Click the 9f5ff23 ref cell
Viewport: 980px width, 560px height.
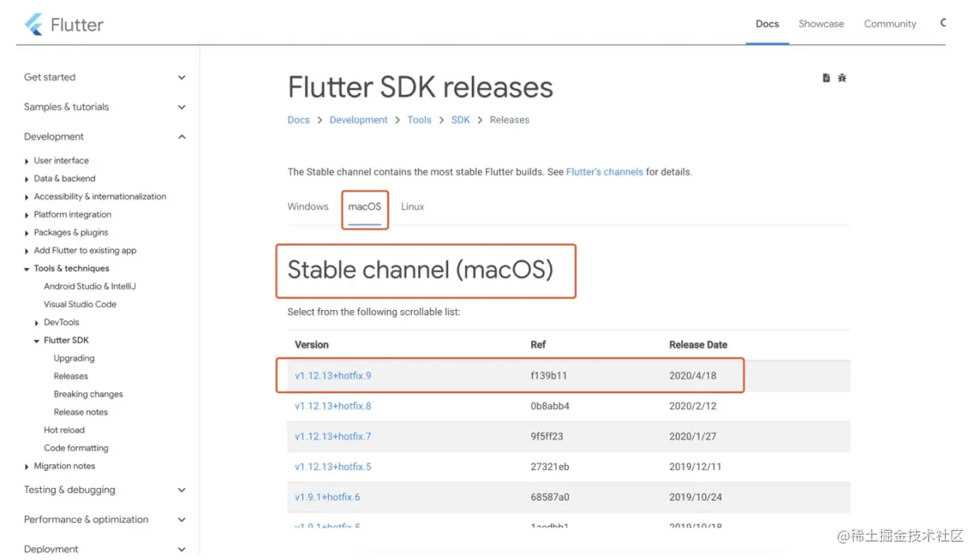coord(547,437)
